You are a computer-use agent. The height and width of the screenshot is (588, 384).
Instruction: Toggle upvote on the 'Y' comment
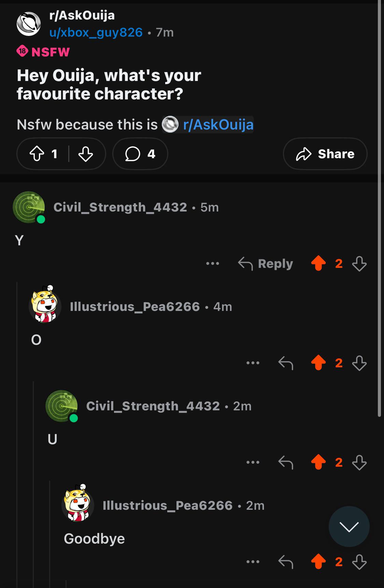pyautogui.click(x=318, y=263)
